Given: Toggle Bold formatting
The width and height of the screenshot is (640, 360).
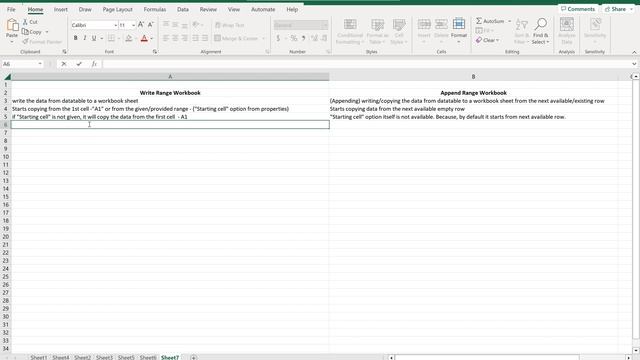Looking at the screenshot, I should (76, 38).
